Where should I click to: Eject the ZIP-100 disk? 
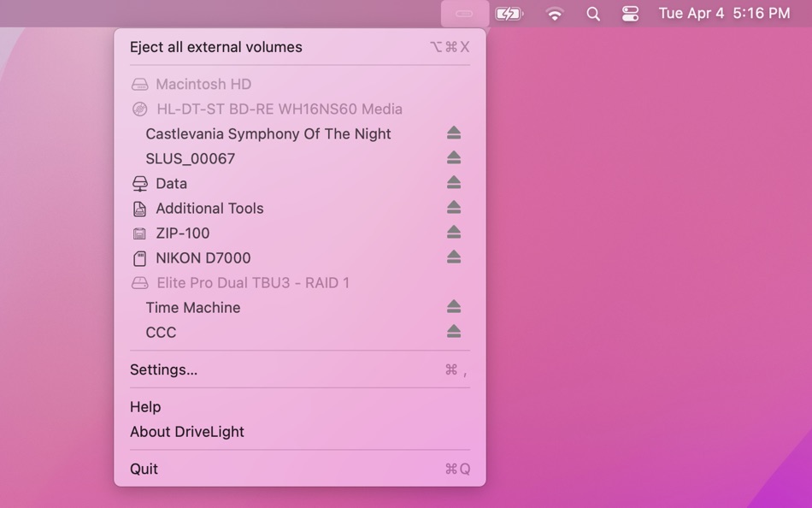coord(454,233)
